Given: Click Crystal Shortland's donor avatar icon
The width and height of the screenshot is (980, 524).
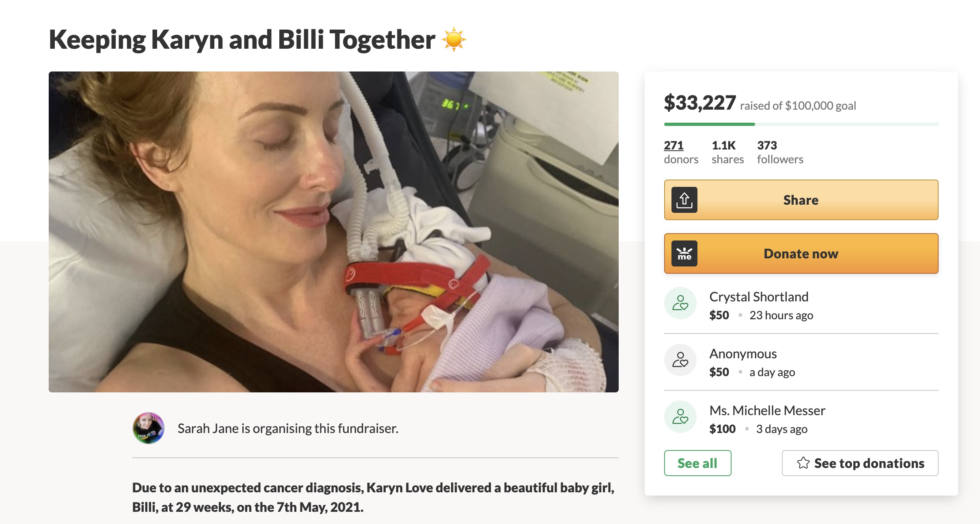Looking at the screenshot, I should [x=680, y=303].
